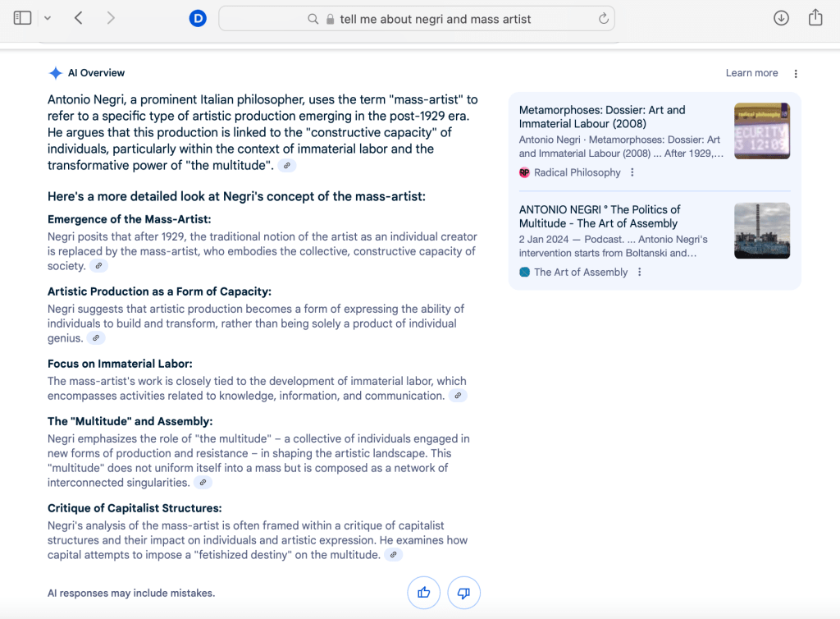The height and width of the screenshot is (619, 840).
Task: Open the AI Overview more options menu
Action: click(796, 74)
